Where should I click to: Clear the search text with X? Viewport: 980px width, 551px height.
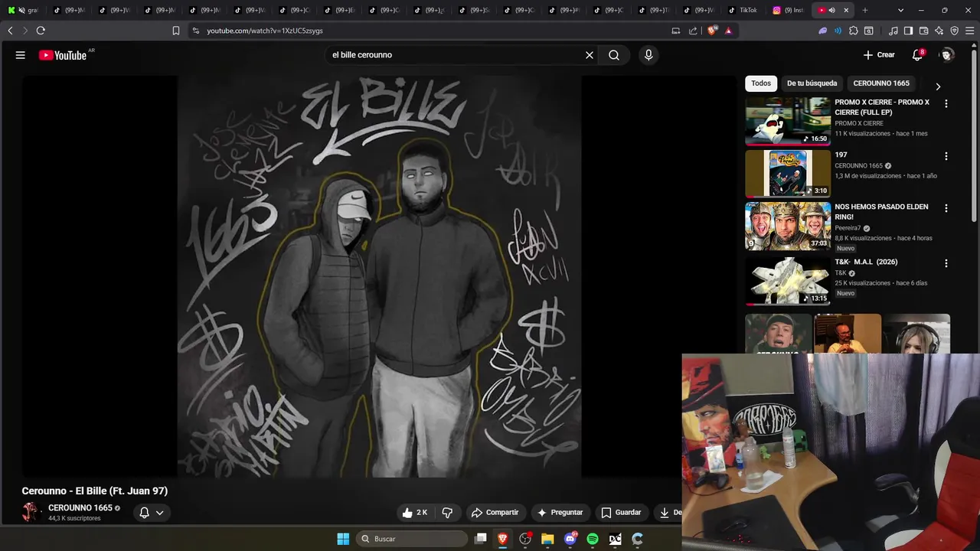590,55
